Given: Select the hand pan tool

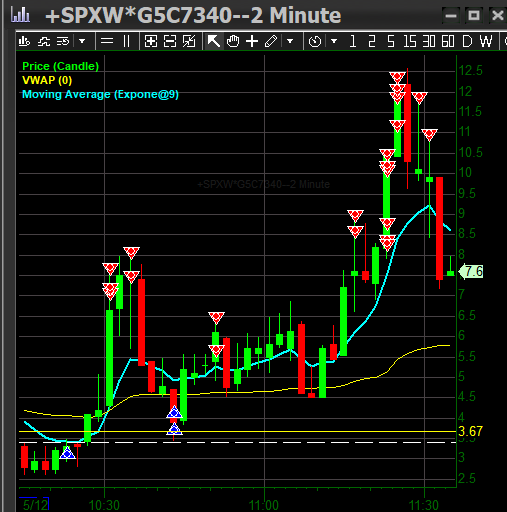Looking at the screenshot, I should pos(233,42).
